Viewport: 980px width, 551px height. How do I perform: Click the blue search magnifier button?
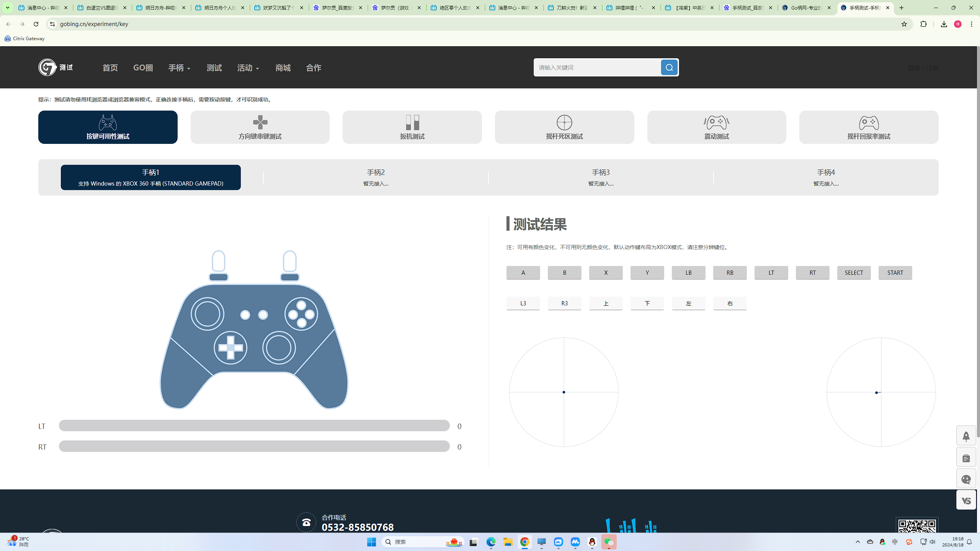pyautogui.click(x=669, y=67)
